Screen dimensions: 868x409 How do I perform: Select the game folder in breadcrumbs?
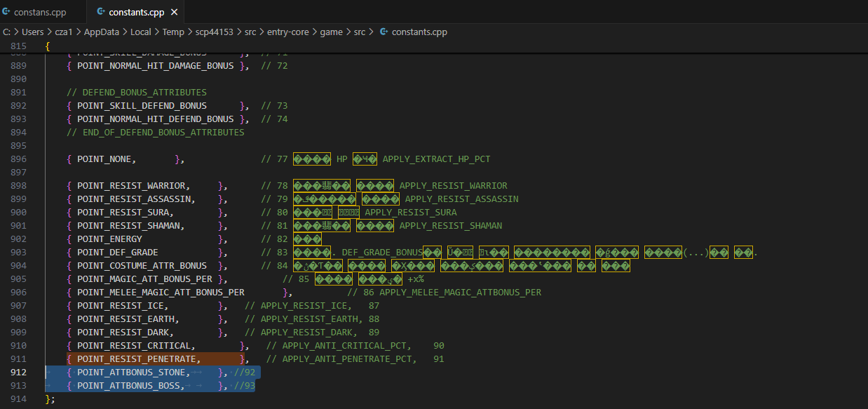[x=331, y=32]
